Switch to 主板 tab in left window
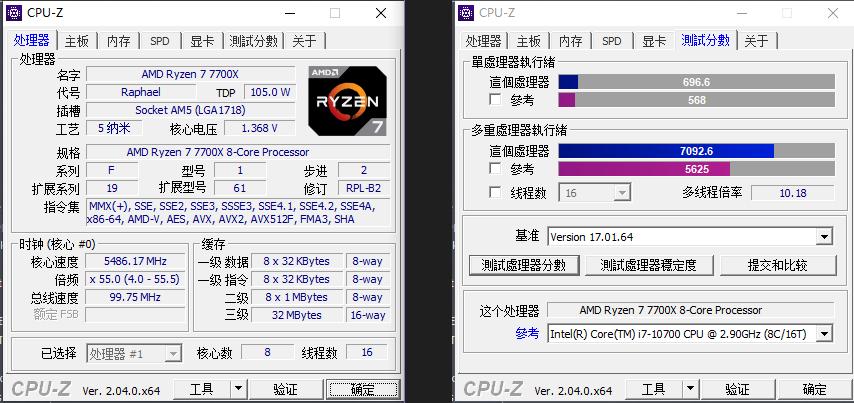The image size is (854, 403). point(76,41)
